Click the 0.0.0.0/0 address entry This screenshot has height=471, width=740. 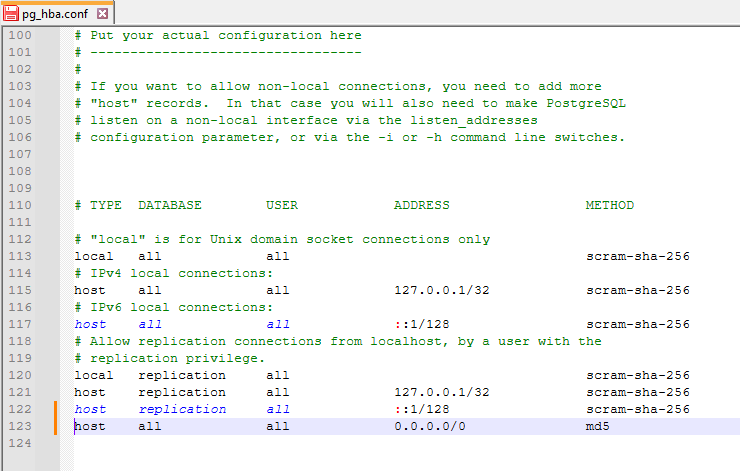430,426
